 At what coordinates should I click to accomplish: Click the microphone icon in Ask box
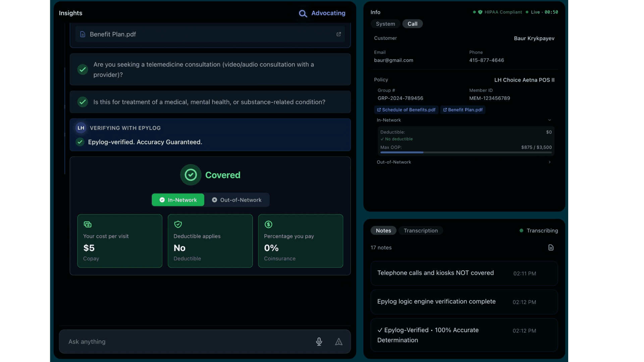pos(319,342)
